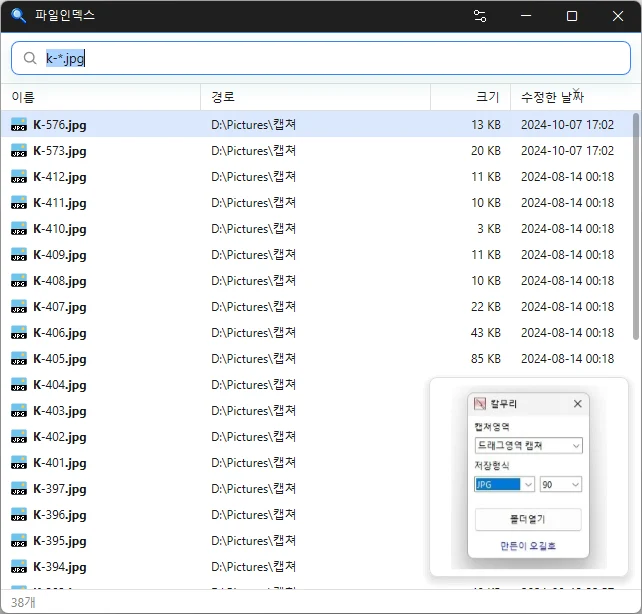Click the JPG icon of K-402.jpg
Screen dimensions: 642x614
19,436
